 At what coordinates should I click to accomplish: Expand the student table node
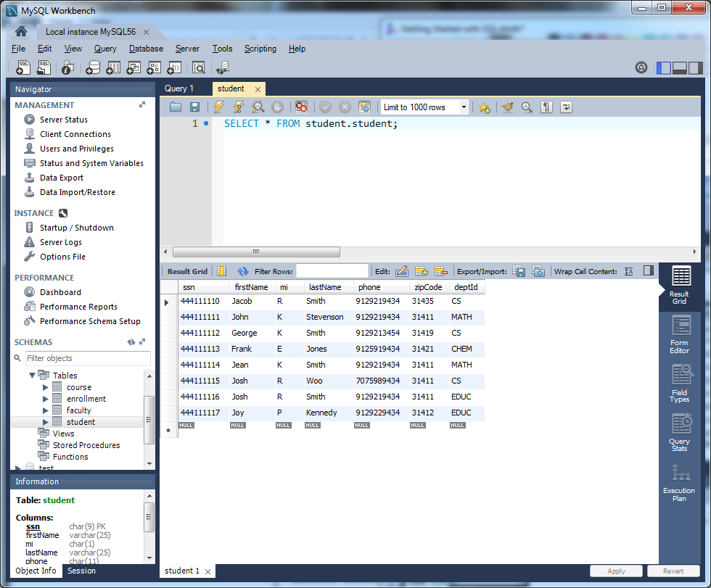[45, 422]
